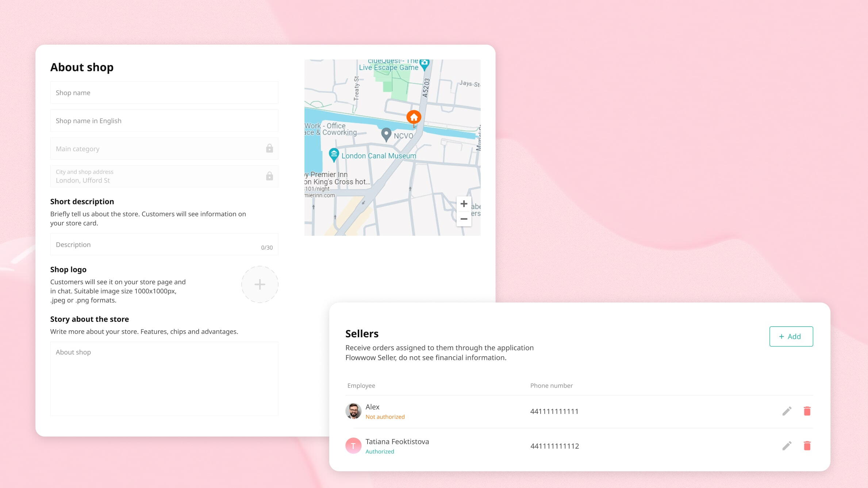Click the Add seller button
The height and width of the screenshot is (488, 868).
pos(791,335)
